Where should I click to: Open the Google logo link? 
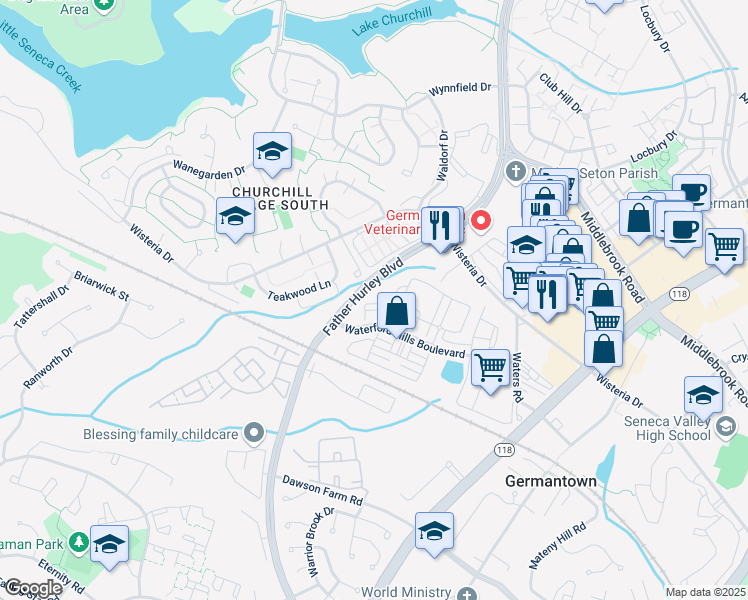[32, 588]
